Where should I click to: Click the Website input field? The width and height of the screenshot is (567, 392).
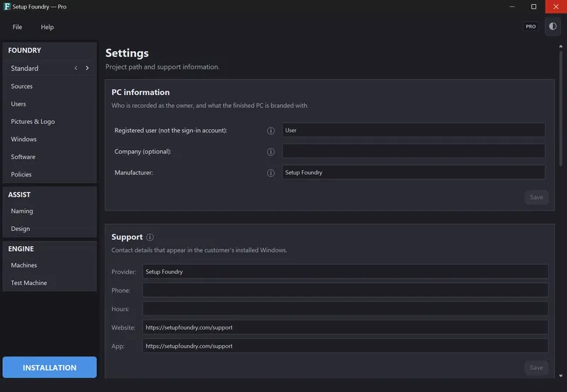point(345,327)
